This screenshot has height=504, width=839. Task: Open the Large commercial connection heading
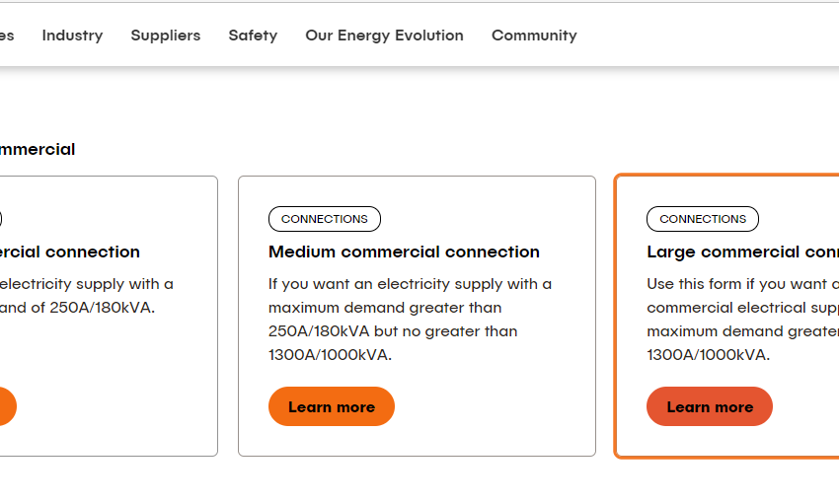[740, 252]
